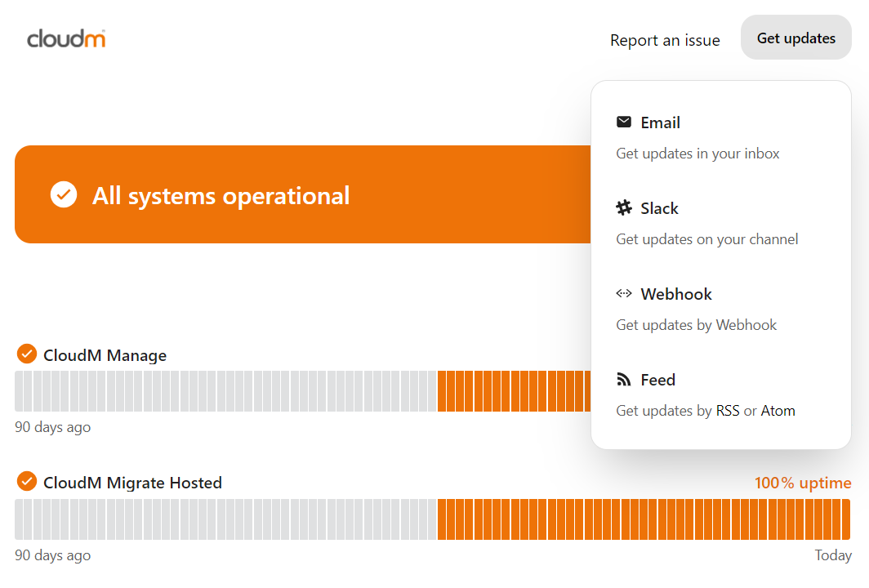
Task: Click the Slack logo icon
Action: pyautogui.click(x=623, y=207)
